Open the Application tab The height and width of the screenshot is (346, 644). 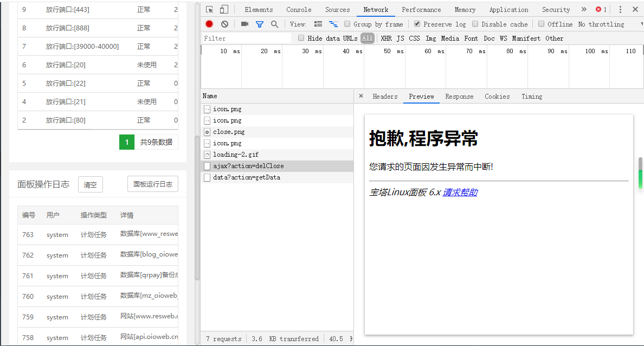(509, 9)
